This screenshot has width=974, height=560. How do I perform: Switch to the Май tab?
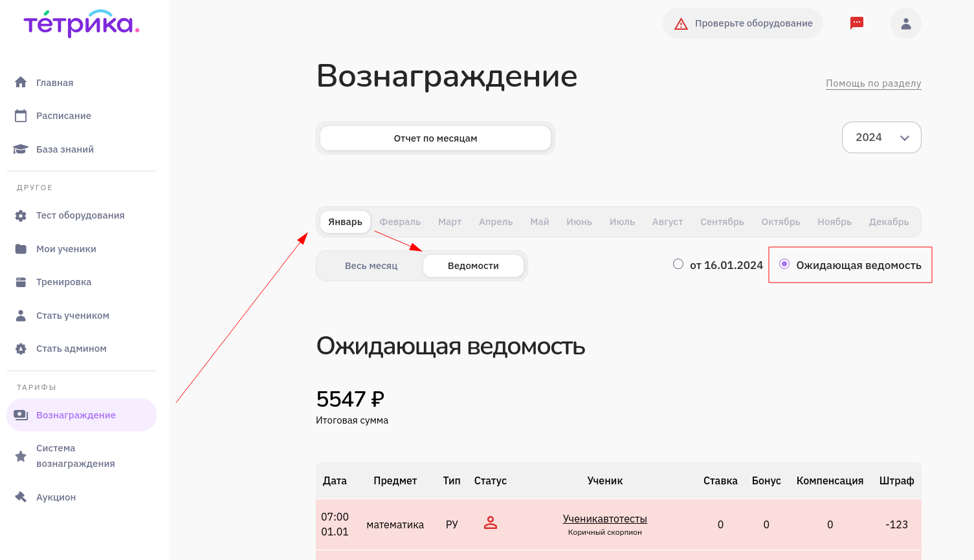pos(540,222)
